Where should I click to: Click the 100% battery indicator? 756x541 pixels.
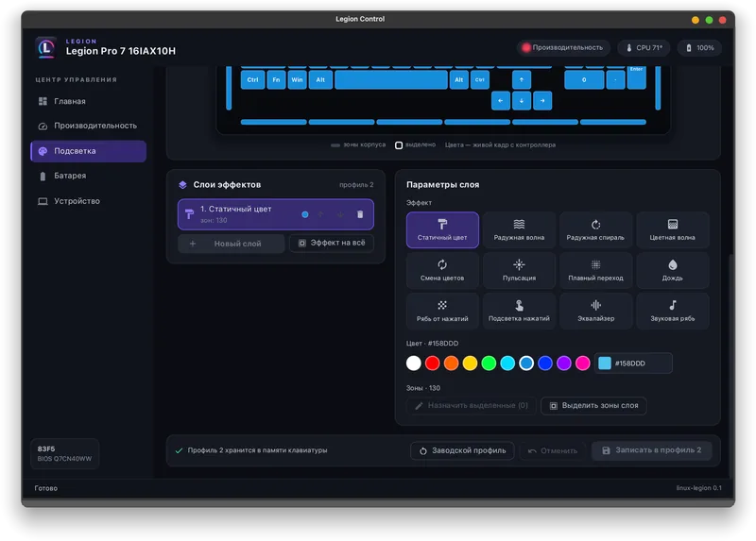pyautogui.click(x=699, y=48)
